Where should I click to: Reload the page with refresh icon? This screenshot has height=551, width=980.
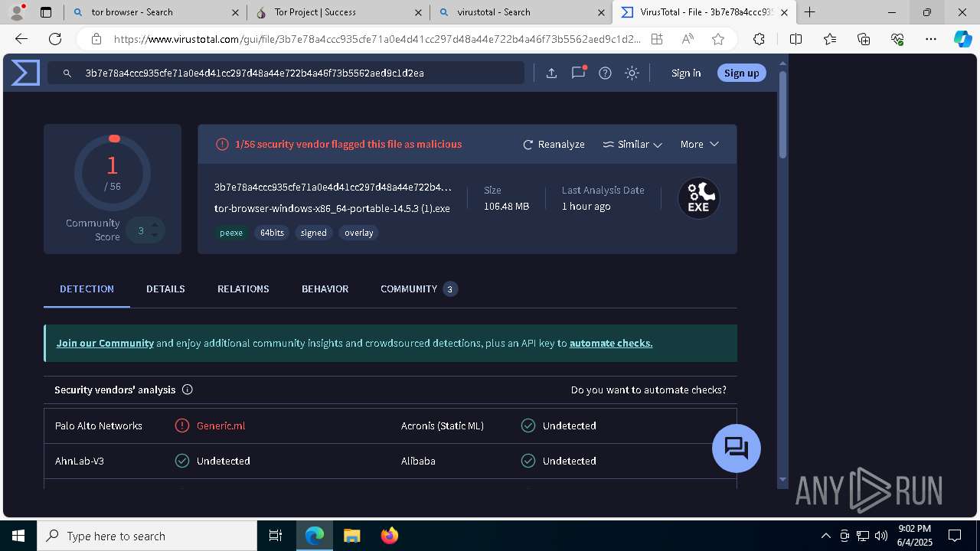tap(55, 39)
